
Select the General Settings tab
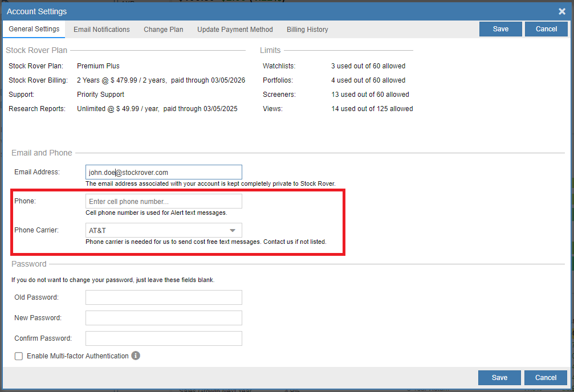(33, 29)
